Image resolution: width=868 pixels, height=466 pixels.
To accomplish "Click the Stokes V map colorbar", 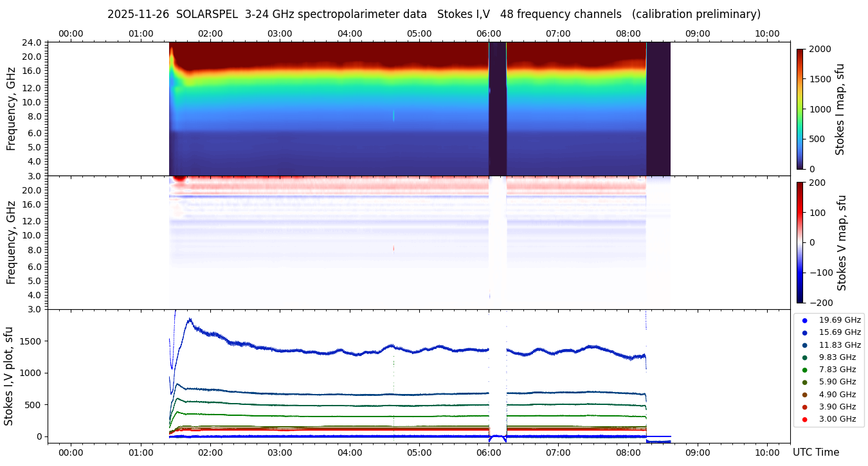I will (x=800, y=242).
